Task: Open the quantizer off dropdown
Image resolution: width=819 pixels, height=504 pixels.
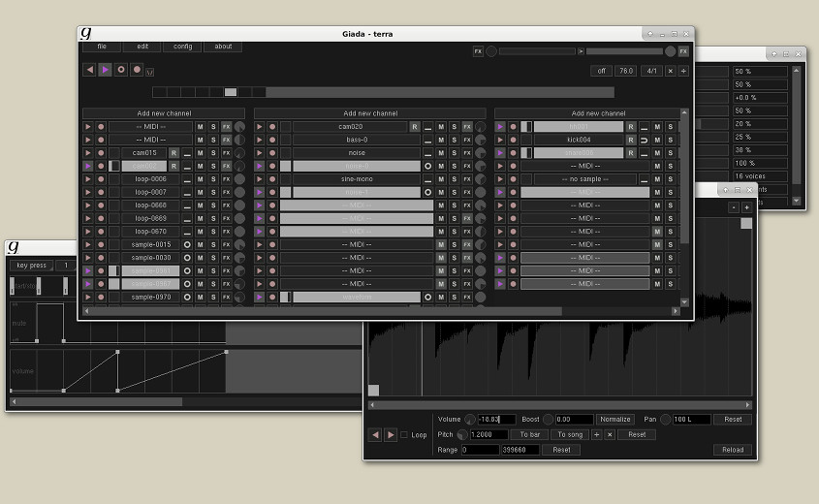Action: [601, 71]
